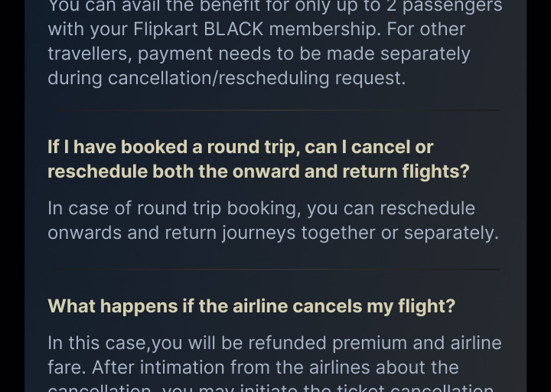Screen dimensions: 551x392
Task: Click the line starting "travellers, payment needs to be made"
Action: point(259,54)
